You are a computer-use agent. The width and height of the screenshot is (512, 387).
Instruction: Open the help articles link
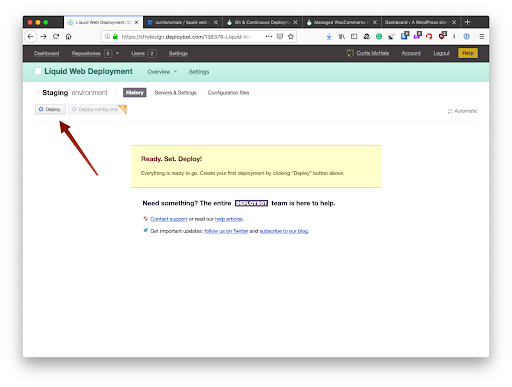(229, 219)
